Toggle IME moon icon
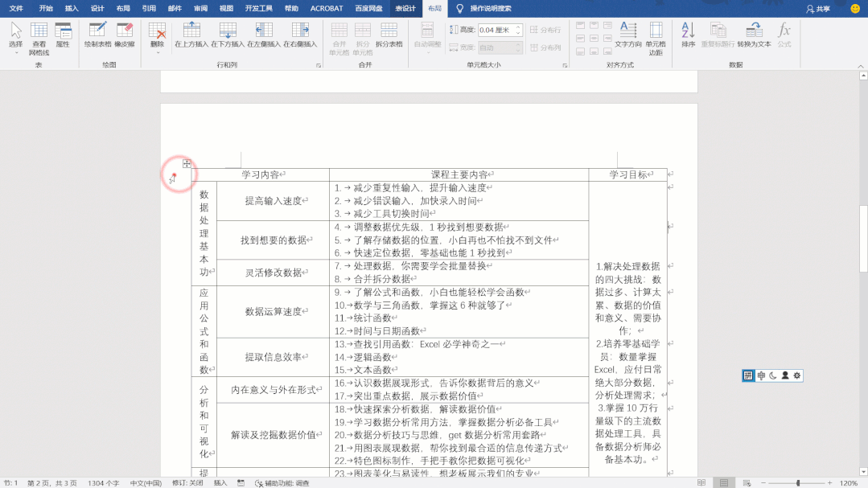This screenshot has height=488, width=868. 773,375
